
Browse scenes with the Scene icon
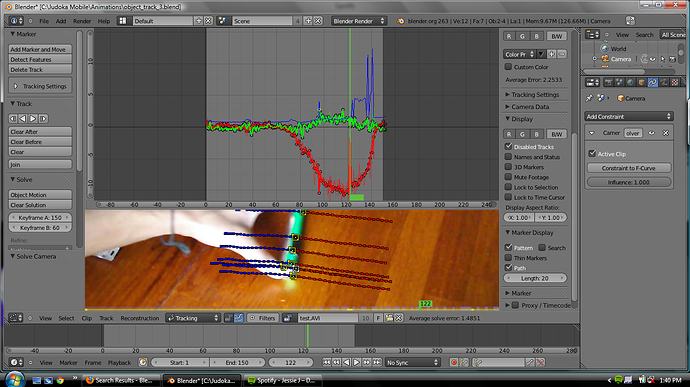pos(223,21)
